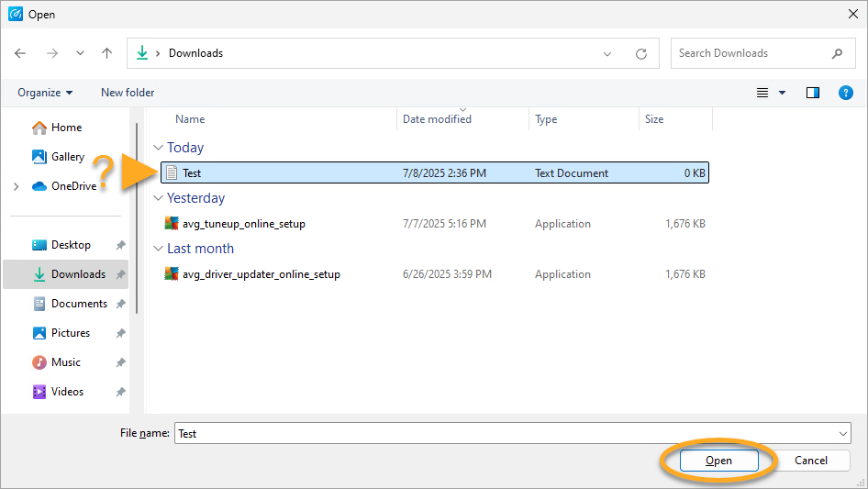This screenshot has height=489, width=868.
Task: Select the avg_driver_updater_online_setup file
Action: click(261, 274)
